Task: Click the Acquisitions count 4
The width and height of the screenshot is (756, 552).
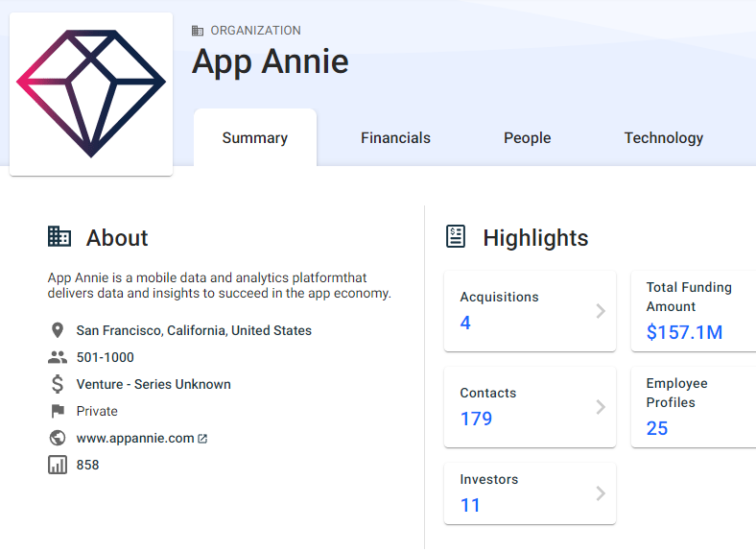Action: pos(465,323)
